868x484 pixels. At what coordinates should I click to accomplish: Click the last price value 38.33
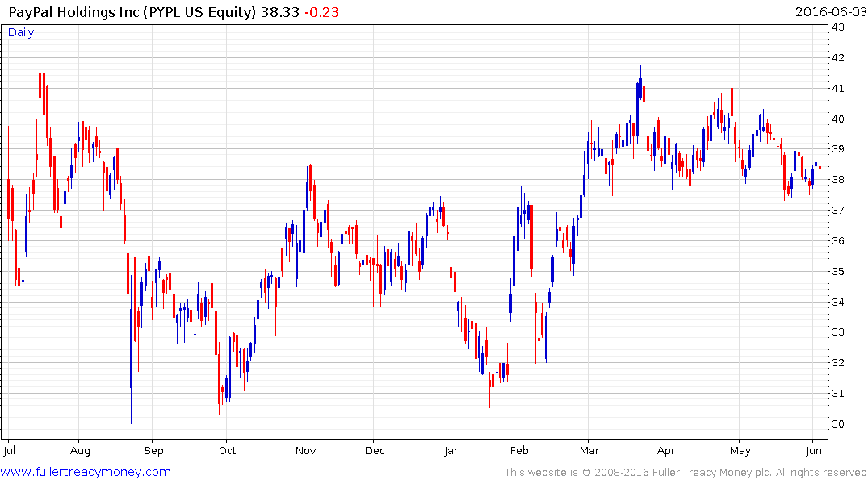(280, 11)
